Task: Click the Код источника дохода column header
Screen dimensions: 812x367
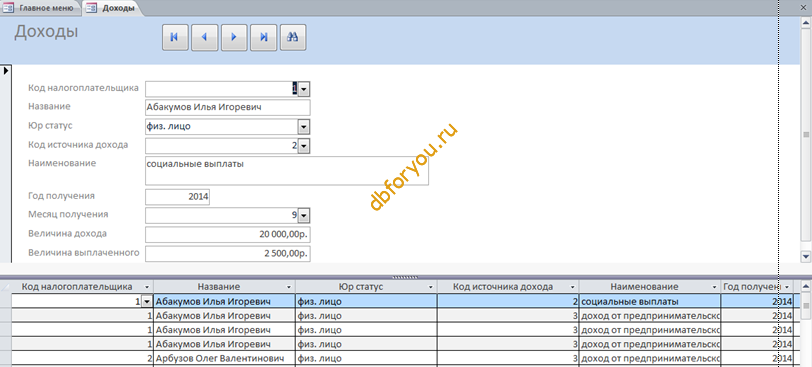Action: pyautogui.click(x=508, y=287)
